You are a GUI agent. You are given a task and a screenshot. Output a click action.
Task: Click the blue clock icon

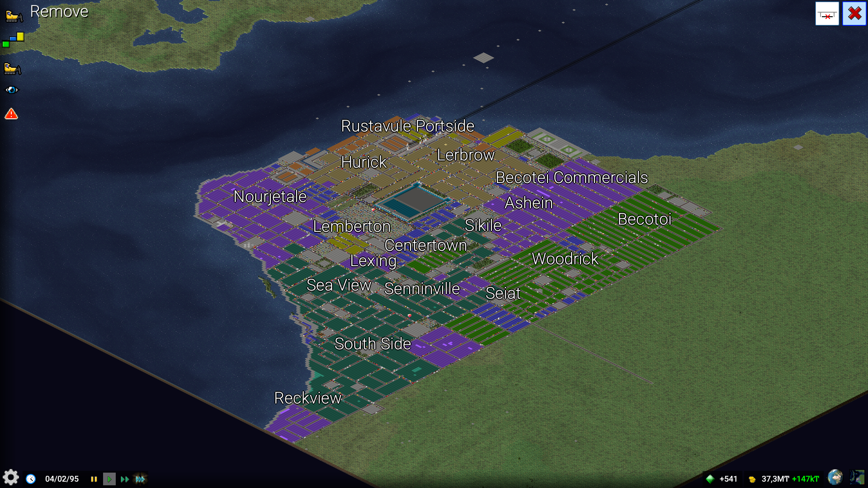coord(31,479)
